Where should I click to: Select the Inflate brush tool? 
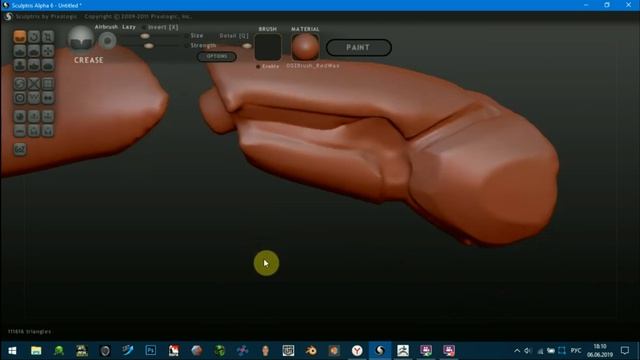20,65
